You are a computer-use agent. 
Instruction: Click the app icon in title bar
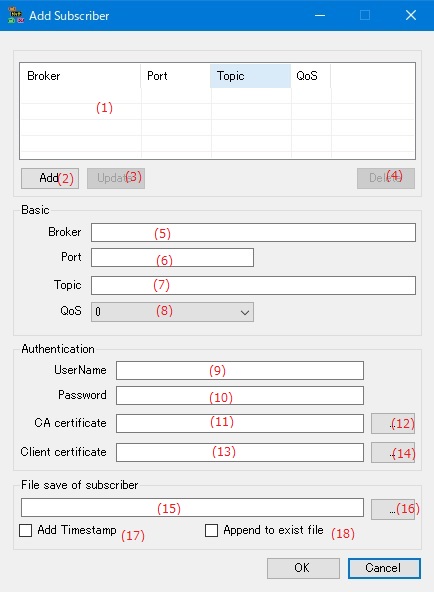click(x=15, y=15)
